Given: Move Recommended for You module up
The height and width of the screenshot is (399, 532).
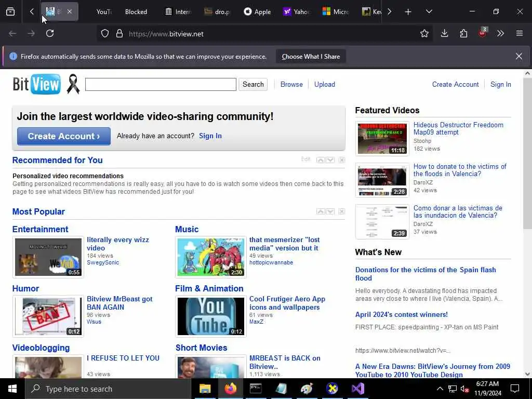Looking at the screenshot, I should 320,160.
